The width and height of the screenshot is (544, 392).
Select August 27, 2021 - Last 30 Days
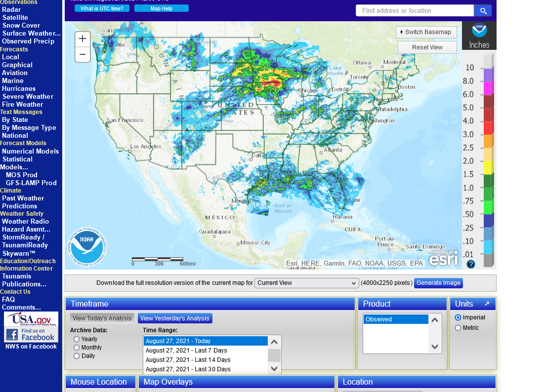point(206,369)
